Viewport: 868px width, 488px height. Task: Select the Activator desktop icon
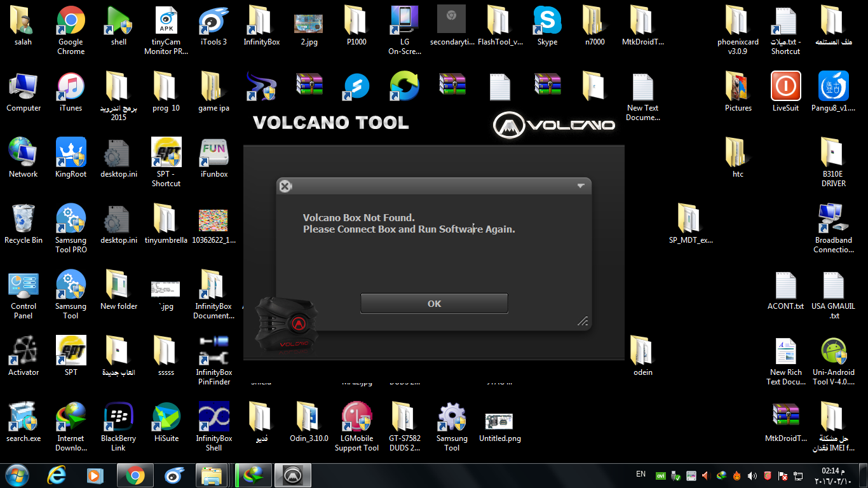(x=24, y=357)
